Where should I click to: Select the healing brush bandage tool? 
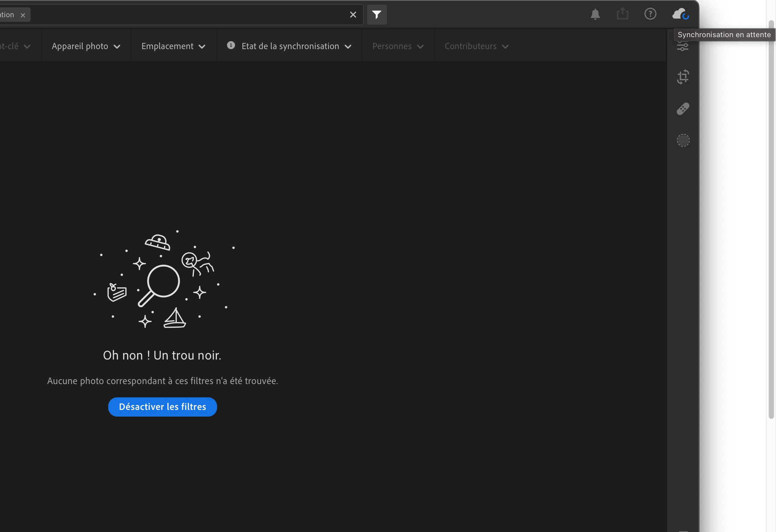tap(683, 109)
